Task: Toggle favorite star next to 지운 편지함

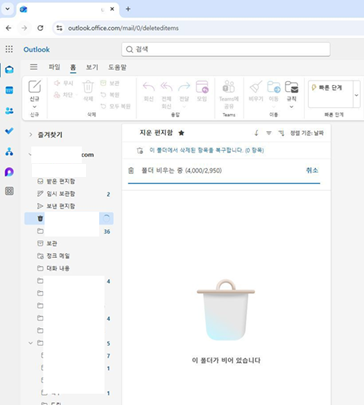Action: pyautogui.click(x=181, y=133)
